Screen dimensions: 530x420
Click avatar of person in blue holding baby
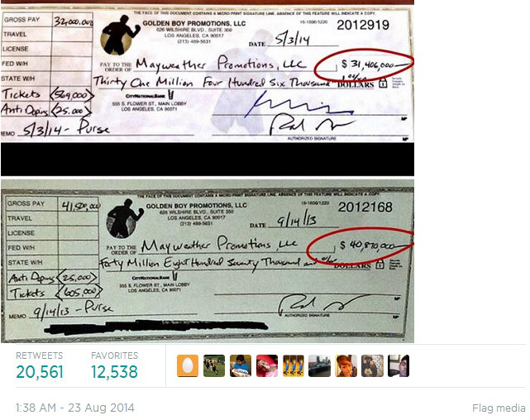241,365
